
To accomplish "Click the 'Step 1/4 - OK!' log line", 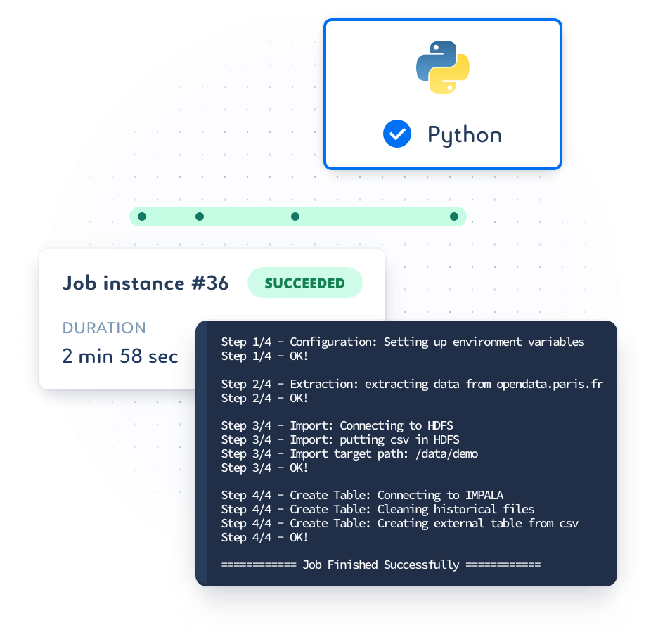I will (265, 356).
